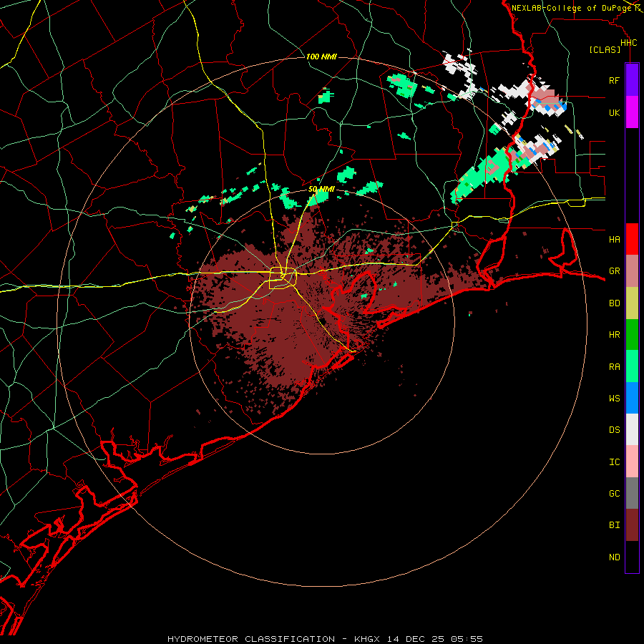The width and height of the screenshot is (644, 644).
Task: Click the HHC product code text
Action: [628, 43]
